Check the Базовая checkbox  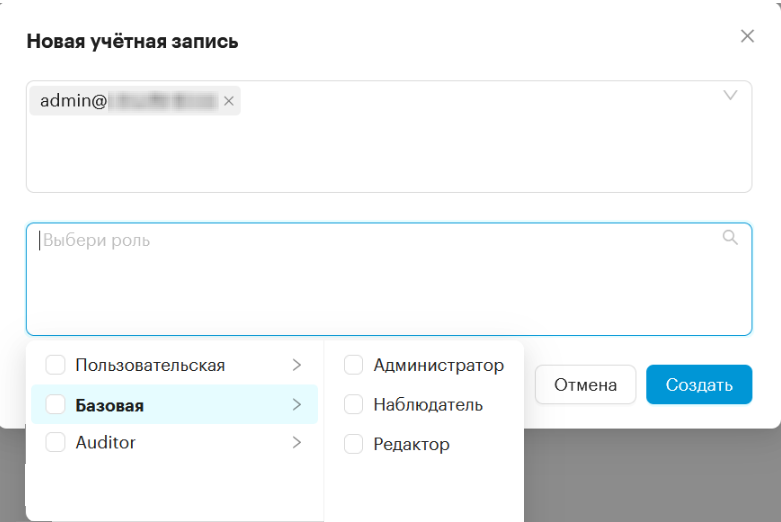[55, 404]
